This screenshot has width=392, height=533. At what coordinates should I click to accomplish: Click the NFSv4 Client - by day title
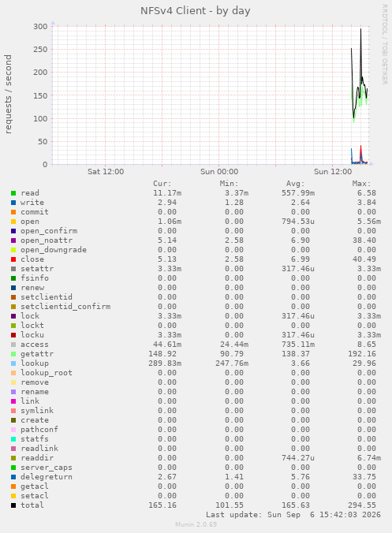(196, 11)
